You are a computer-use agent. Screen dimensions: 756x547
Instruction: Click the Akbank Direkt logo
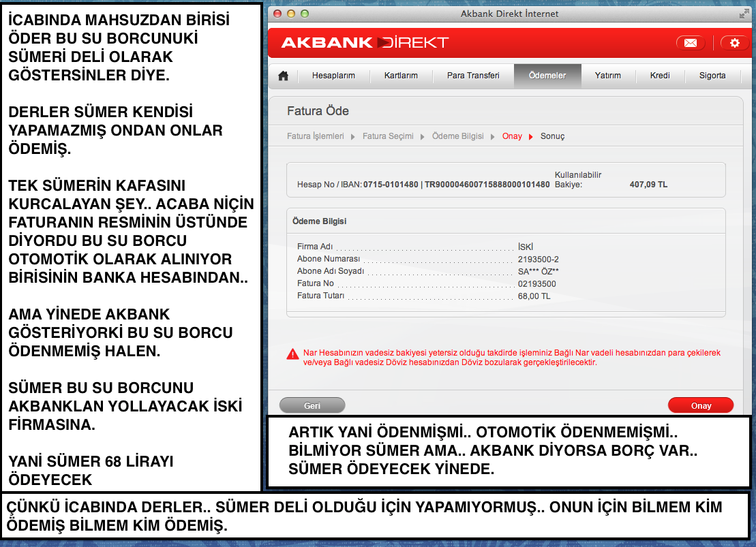(x=365, y=42)
